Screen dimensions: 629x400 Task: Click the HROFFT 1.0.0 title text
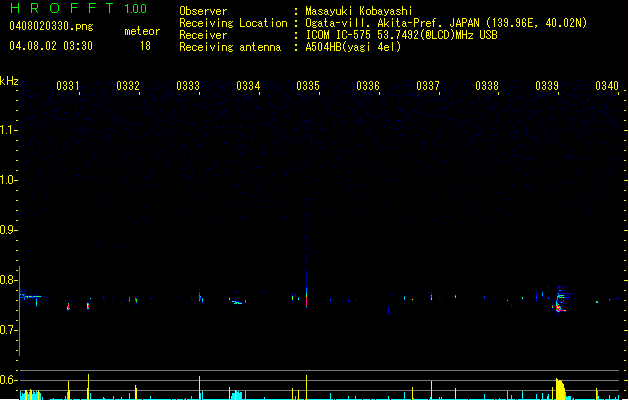79,8
